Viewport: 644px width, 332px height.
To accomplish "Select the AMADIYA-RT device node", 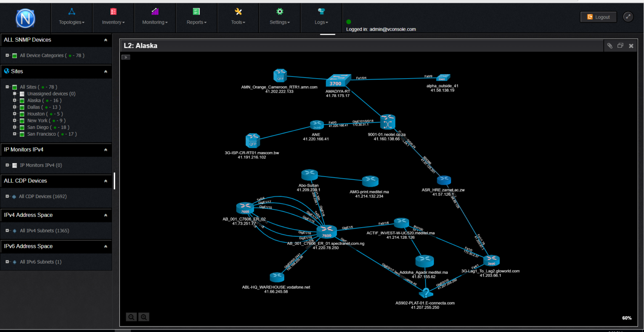I will click(x=338, y=80).
